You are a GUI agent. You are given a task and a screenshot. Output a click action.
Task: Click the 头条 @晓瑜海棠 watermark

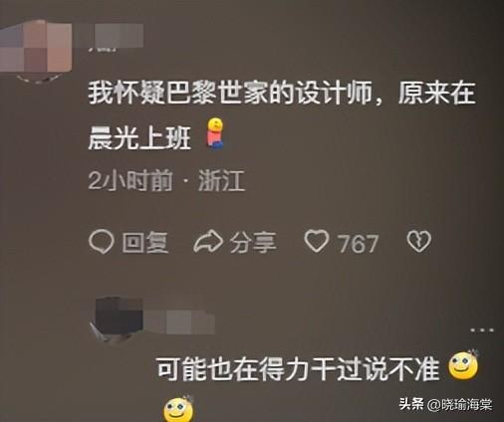tap(446, 404)
